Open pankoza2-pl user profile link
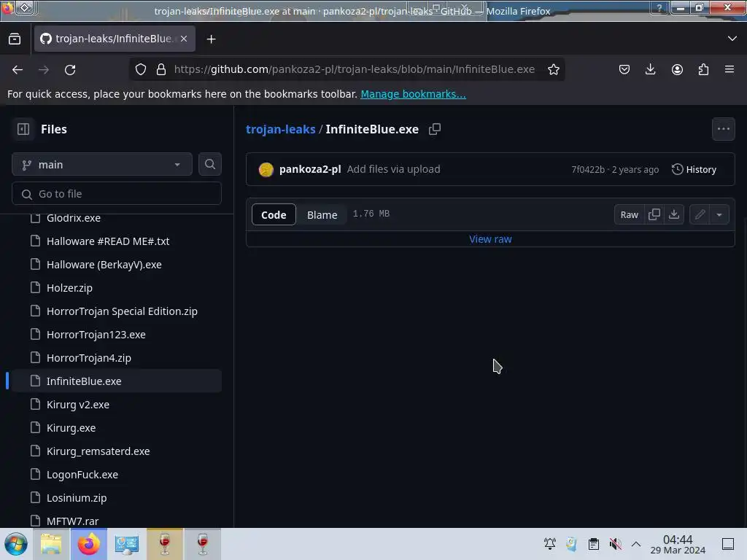 [x=310, y=169]
